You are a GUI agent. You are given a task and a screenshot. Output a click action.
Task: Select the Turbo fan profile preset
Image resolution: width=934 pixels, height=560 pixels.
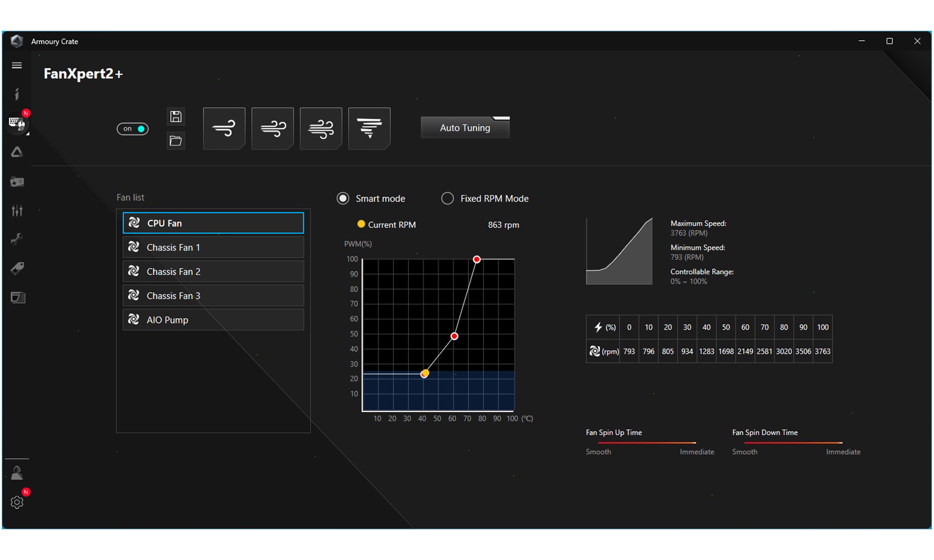click(x=321, y=128)
